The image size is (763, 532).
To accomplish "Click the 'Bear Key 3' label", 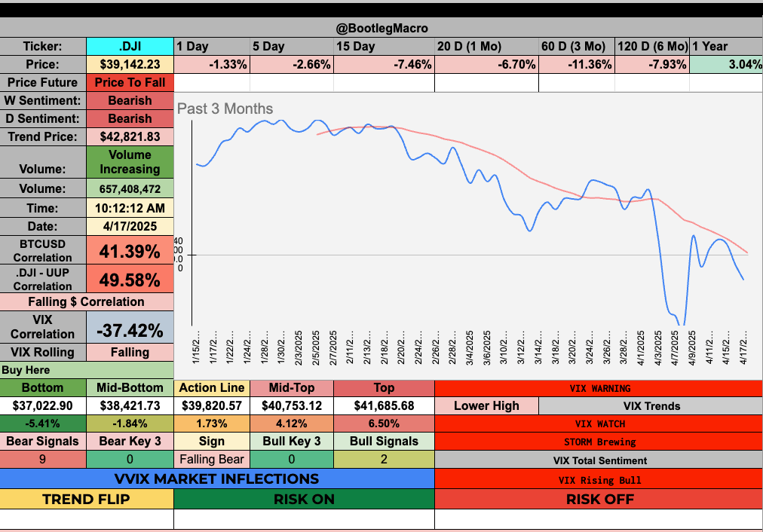I will point(130,441).
